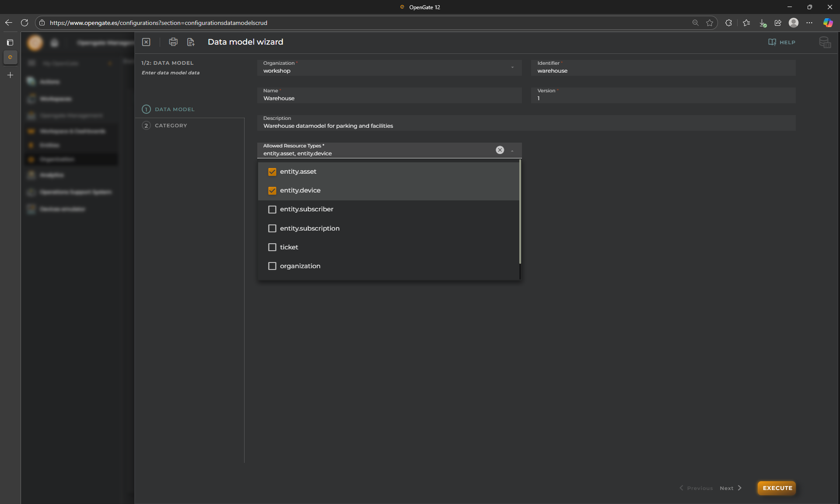
Task: Close the Data model wizard panel
Action: tap(146, 42)
